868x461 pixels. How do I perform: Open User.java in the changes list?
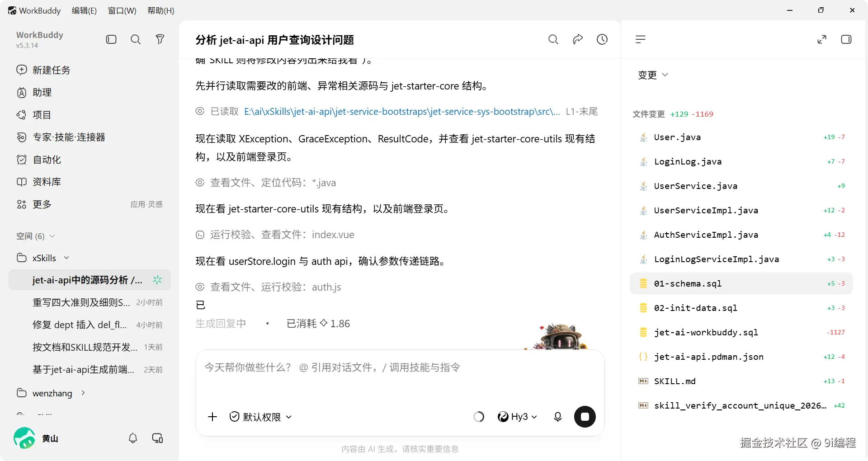pyautogui.click(x=741, y=137)
